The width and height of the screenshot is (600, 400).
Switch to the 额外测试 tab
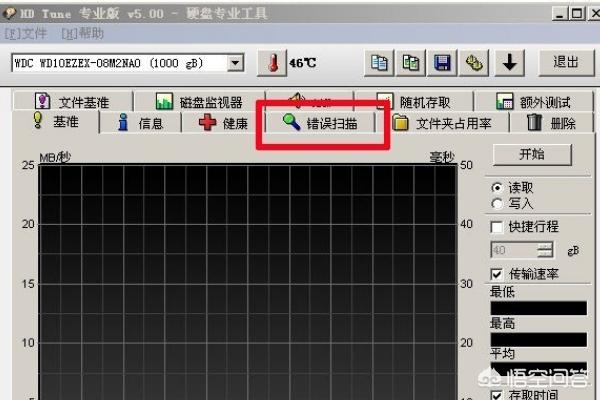pyautogui.click(x=533, y=102)
